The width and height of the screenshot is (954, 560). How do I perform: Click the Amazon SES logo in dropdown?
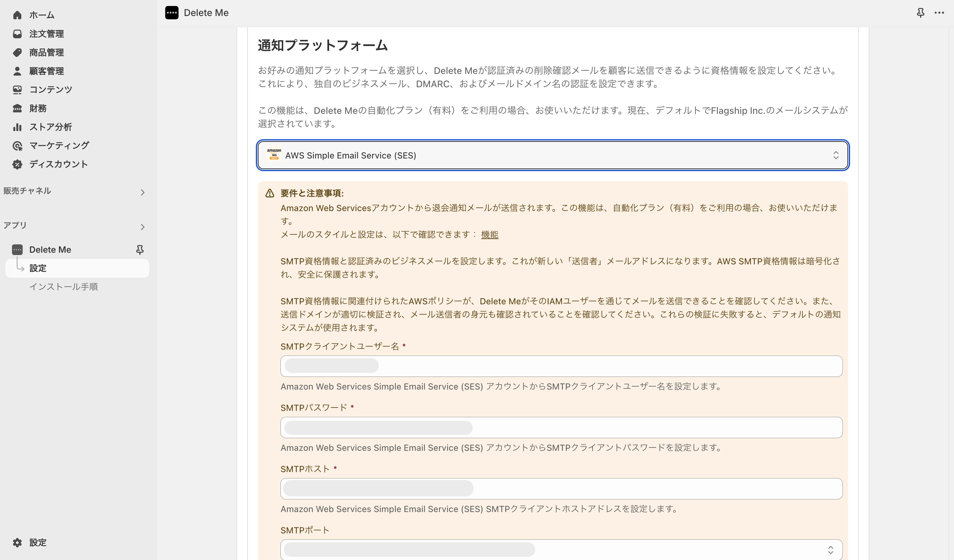tap(274, 155)
